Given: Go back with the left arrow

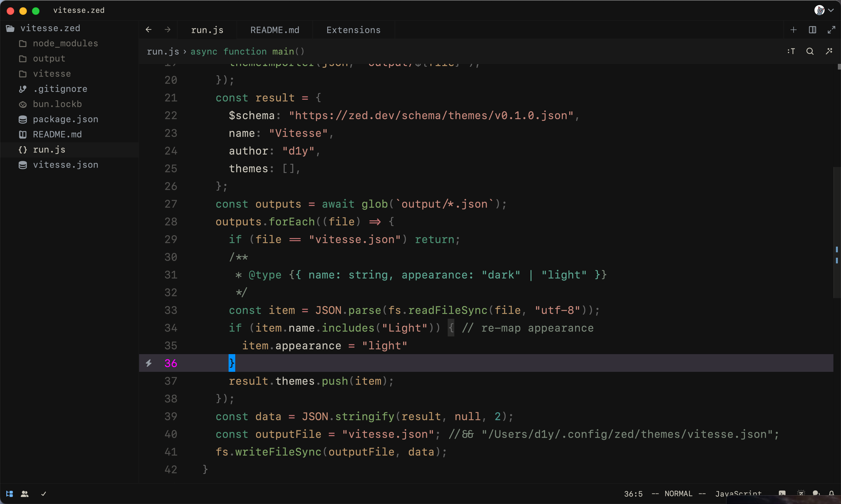Looking at the screenshot, I should pyautogui.click(x=148, y=29).
